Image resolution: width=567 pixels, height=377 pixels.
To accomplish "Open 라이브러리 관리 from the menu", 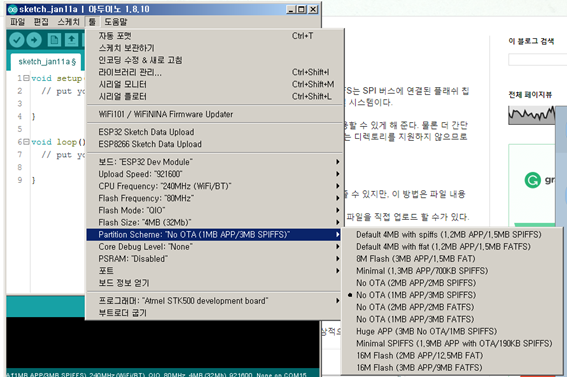I will [215, 72].
